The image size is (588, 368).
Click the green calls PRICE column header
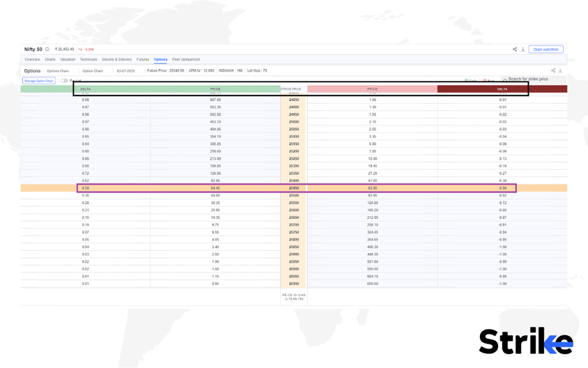pos(215,89)
